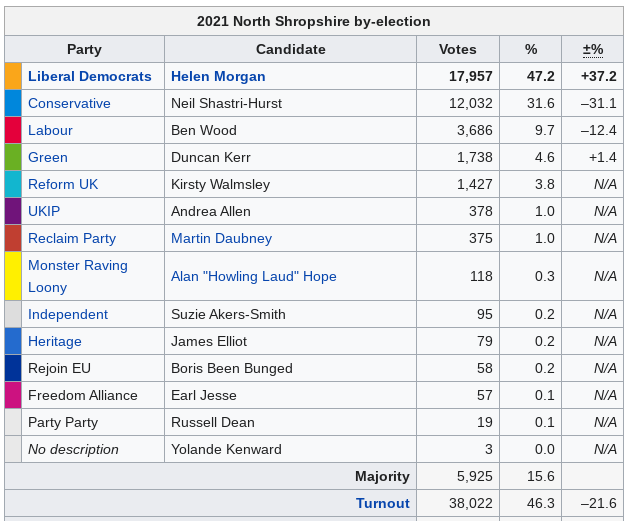Click the purple UKIP color swatch
The image size is (633, 521).
tap(13, 211)
